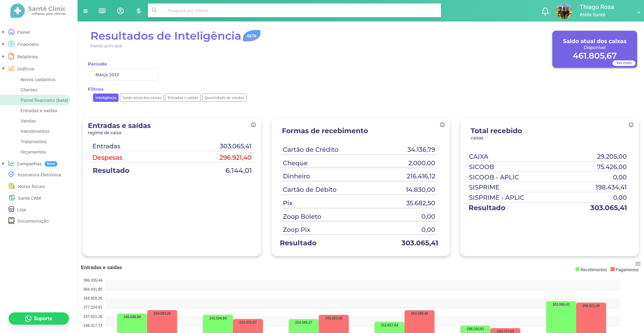Image resolution: width=644 pixels, height=333 pixels.
Task: Expand the Financeiro sidebar section
Action: coord(28,44)
